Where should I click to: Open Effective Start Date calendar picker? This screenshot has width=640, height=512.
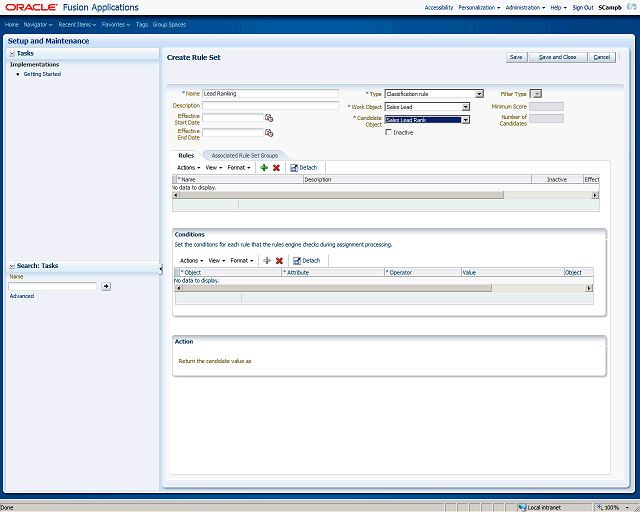(x=269, y=118)
